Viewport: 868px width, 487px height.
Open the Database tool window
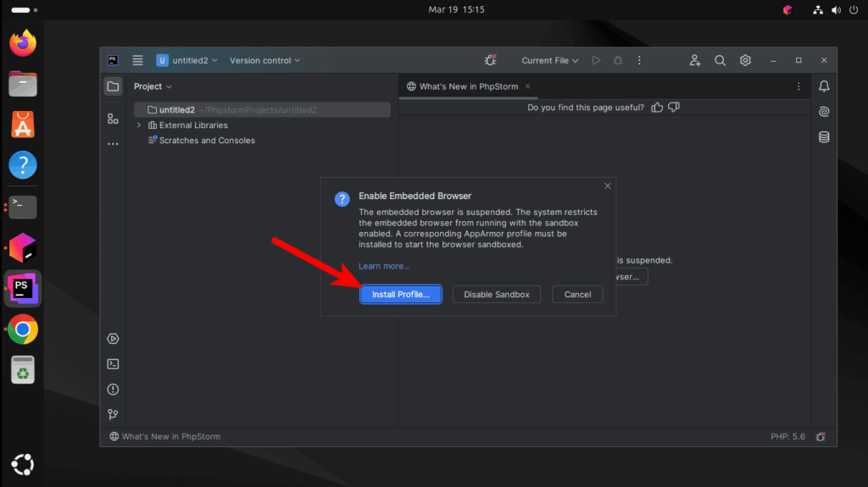coord(824,137)
